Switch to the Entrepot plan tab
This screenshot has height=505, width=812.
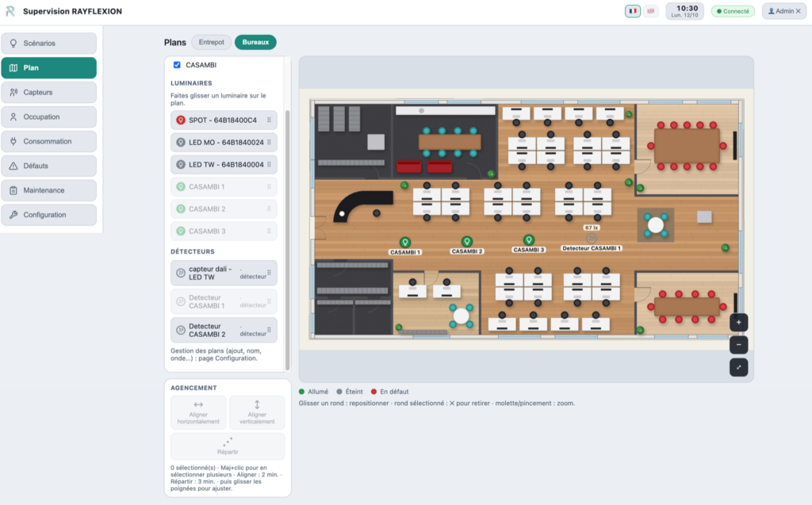click(211, 43)
